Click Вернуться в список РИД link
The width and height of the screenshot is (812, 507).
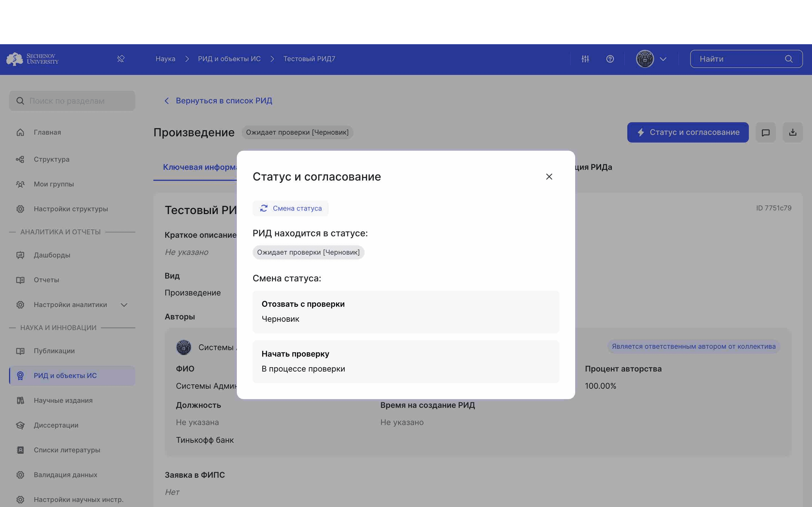pos(224,101)
